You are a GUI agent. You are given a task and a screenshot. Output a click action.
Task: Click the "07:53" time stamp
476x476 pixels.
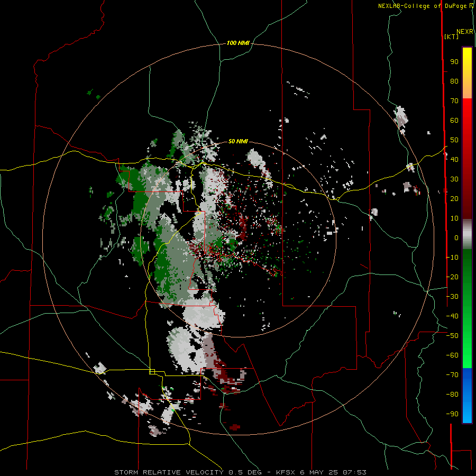click(354, 472)
